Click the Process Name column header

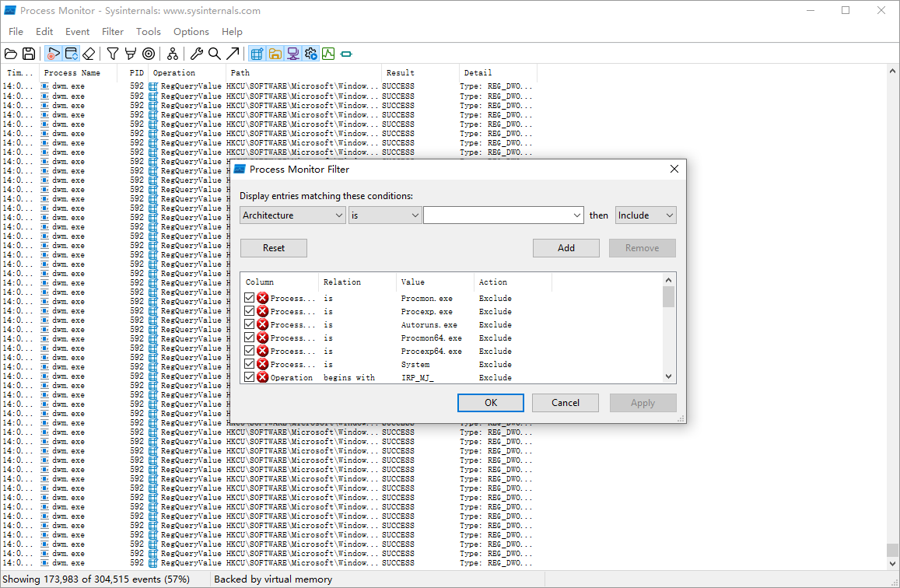tap(78, 73)
